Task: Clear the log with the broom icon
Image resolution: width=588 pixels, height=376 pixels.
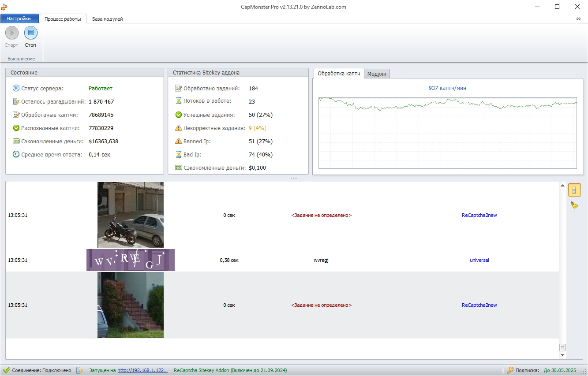Action: pyautogui.click(x=574, y=205)
